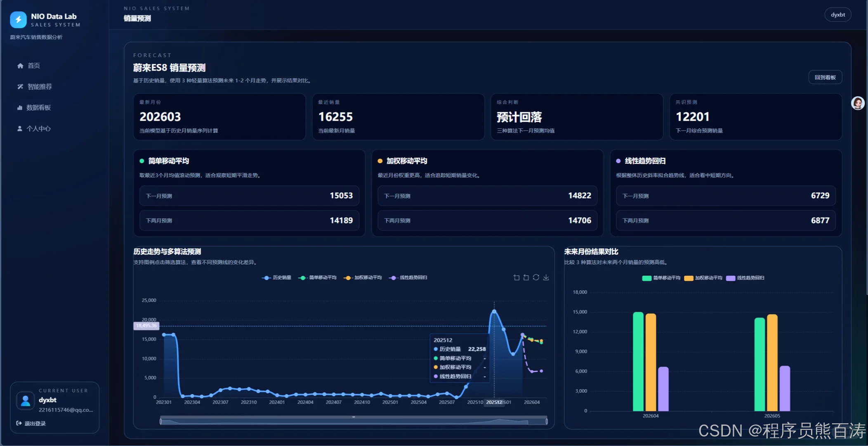Click the 未来月份结果对比 chart title
This screenshot has width=868, height=446.
pyautogui.click(x=591, y=251)
